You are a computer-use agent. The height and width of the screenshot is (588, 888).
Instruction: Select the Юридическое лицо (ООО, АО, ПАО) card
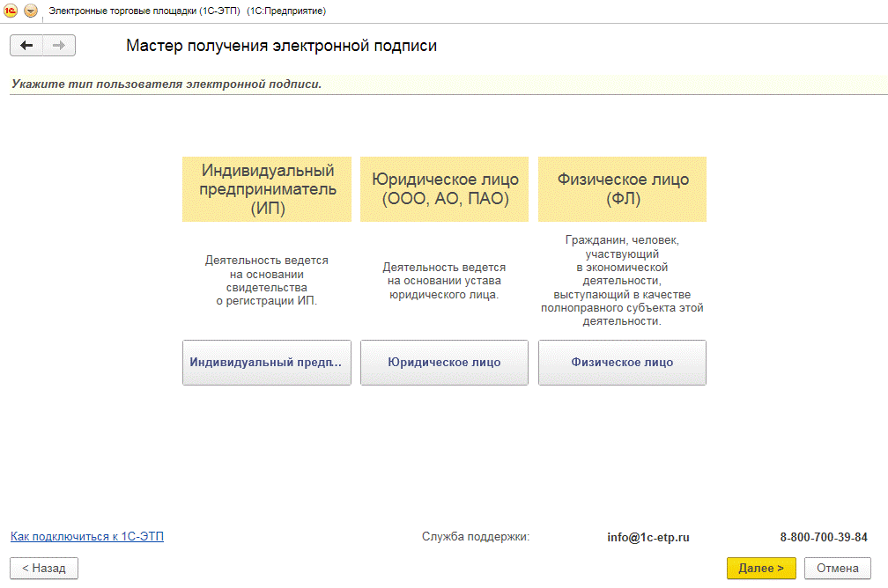[445, 189]
